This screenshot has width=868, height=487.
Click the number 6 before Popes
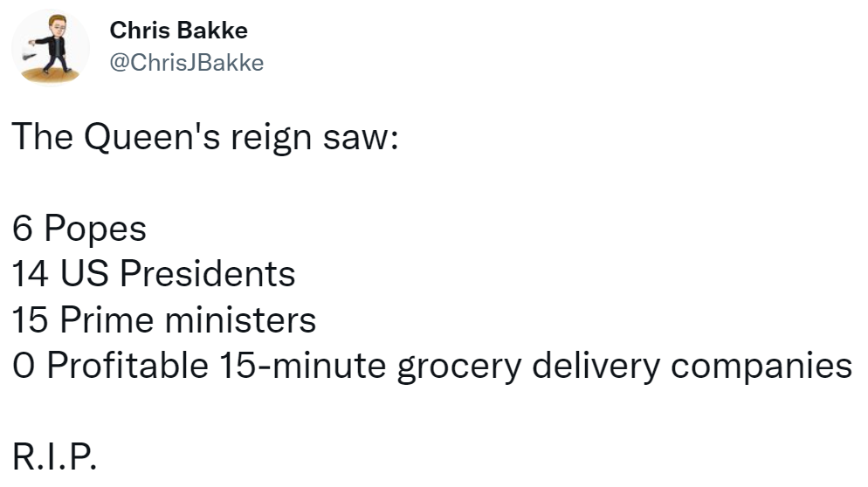coord(22,229)
